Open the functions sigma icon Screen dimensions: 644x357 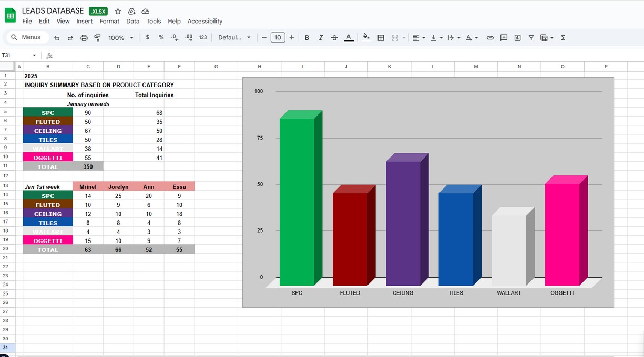[x=563, y=38]
